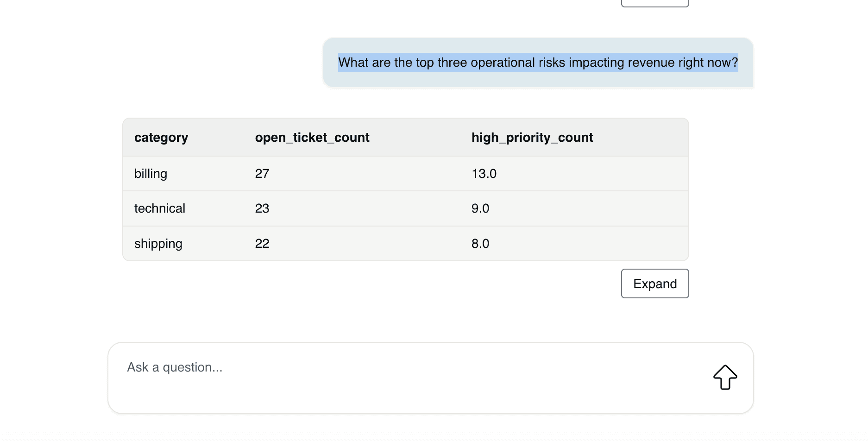Viewport: 868px width, 441px height.
Task: Select the high priority value 9.0
Action: point(480,208)
